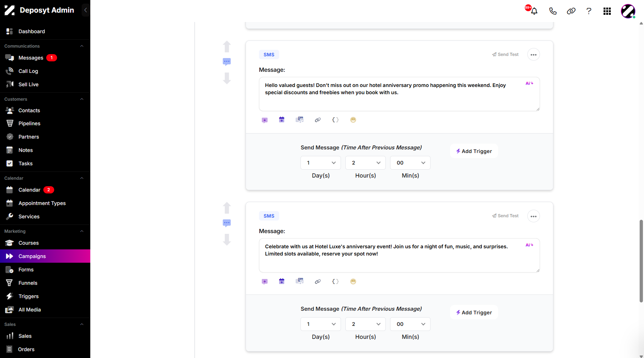Viewport: 644px width, 358px height.
Task: Click the page vertical scrollbar thumb
Action: click(641, 261)
